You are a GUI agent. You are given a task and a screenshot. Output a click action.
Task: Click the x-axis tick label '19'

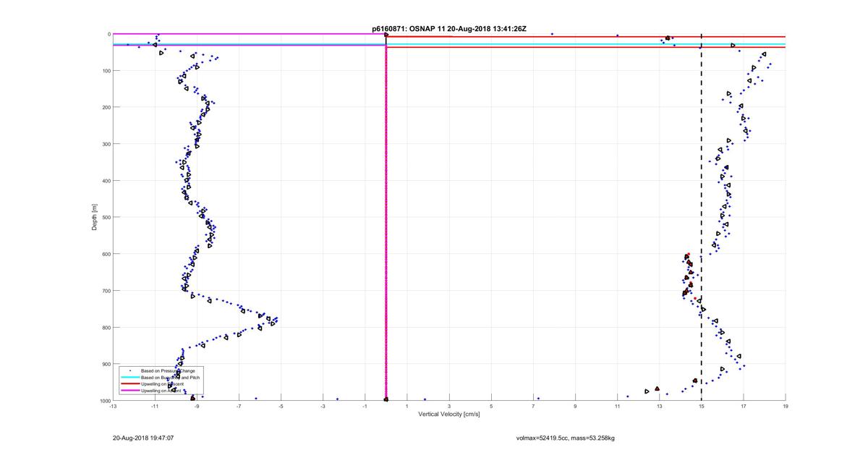pyautogui.click(x=786, y=407)
